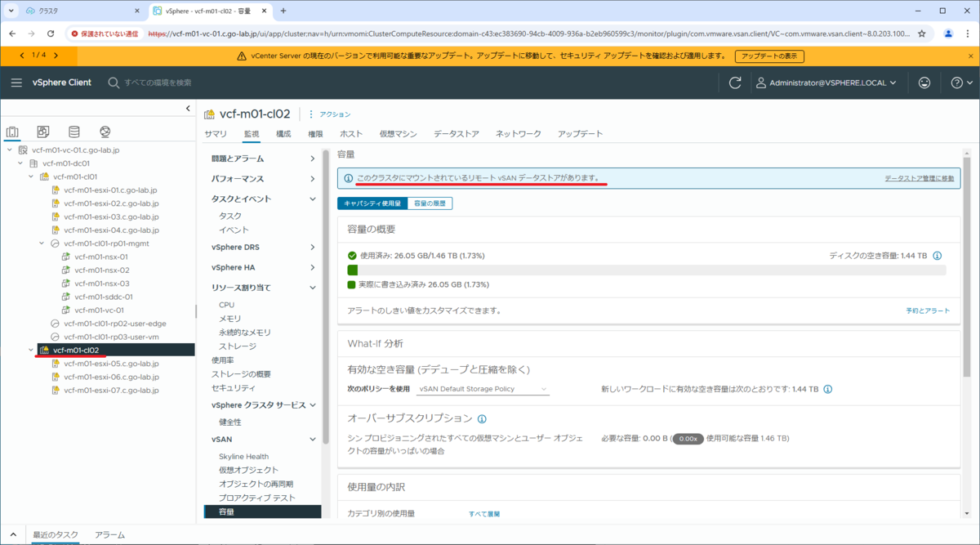
Task: Select VMs and Templates inventory icon
Action: 43,132
